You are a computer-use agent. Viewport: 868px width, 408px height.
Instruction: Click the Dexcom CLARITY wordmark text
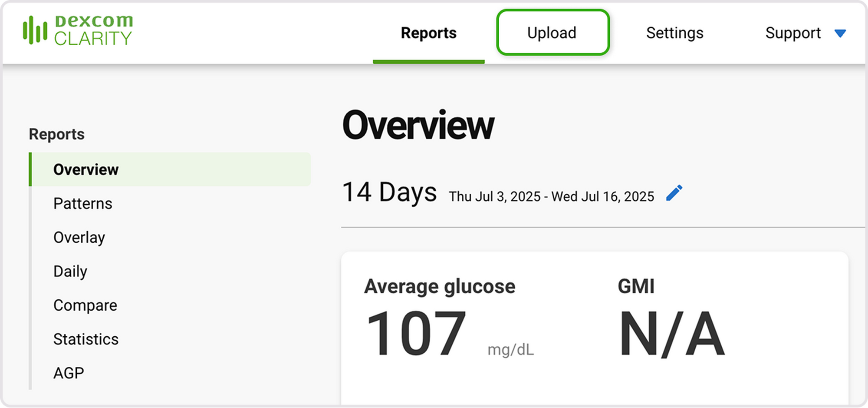click(x=93, y=30)
